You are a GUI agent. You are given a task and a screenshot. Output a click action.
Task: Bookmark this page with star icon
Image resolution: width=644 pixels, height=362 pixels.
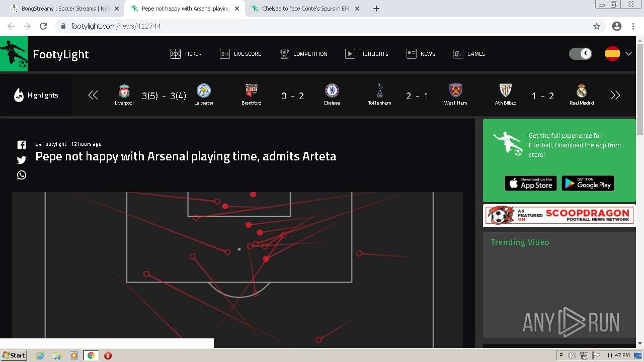[597, 26]
